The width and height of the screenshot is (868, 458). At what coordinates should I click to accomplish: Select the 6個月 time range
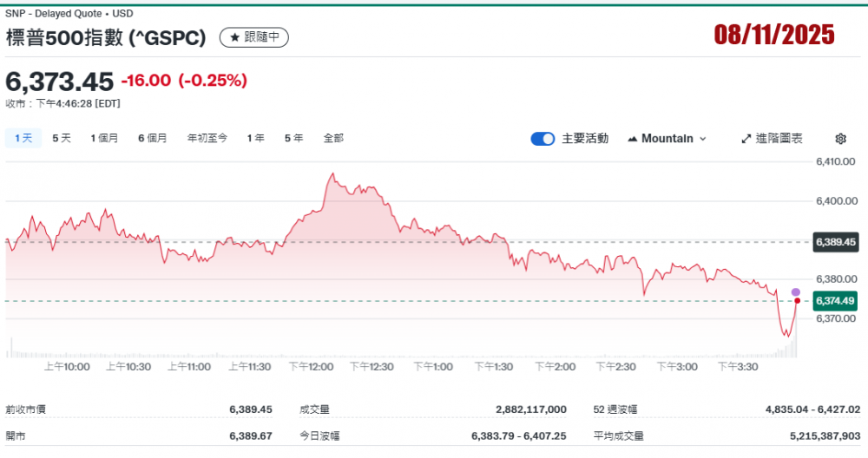pos(152,138)
